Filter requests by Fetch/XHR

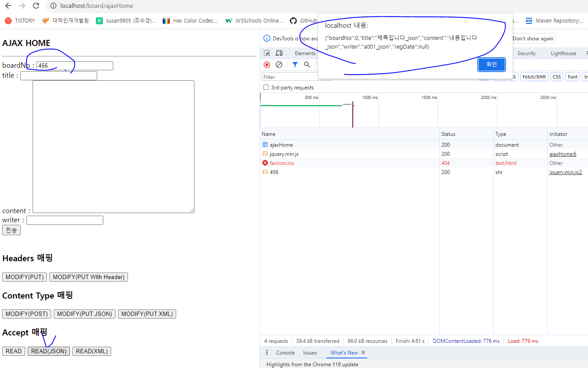(x=534, y=77)
